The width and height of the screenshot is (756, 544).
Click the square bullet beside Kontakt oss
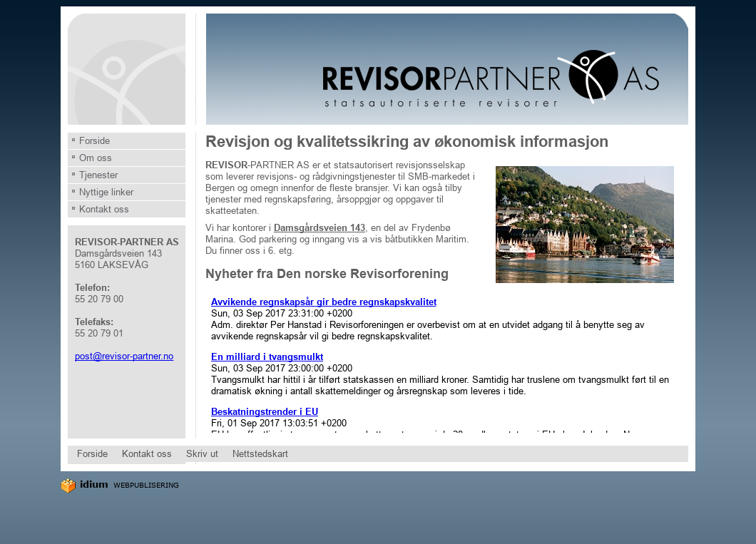tap(72, 208)
